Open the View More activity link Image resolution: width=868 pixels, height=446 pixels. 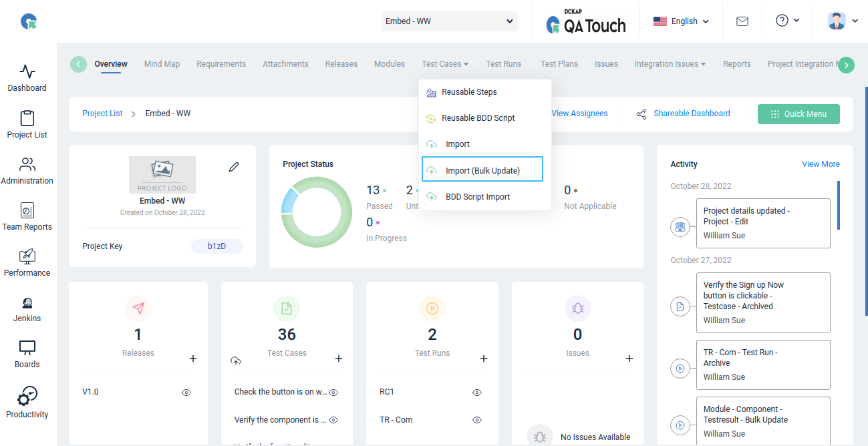point(821,164)
